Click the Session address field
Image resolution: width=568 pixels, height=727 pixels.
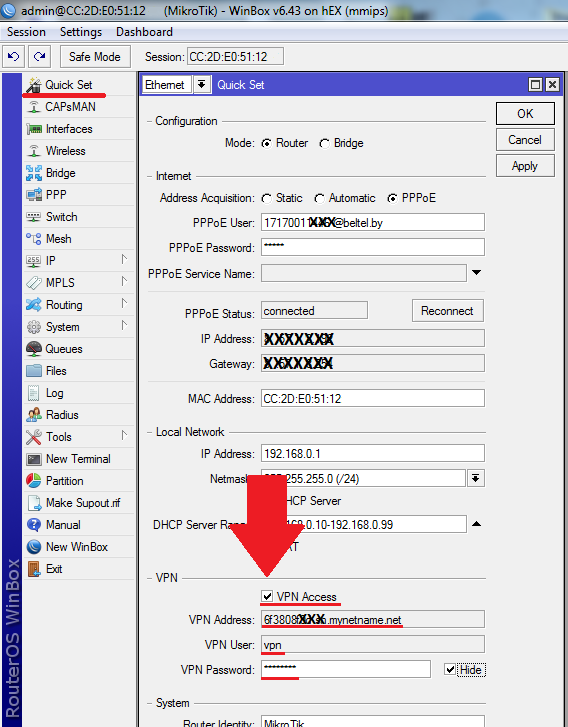[x=235, y=57]
